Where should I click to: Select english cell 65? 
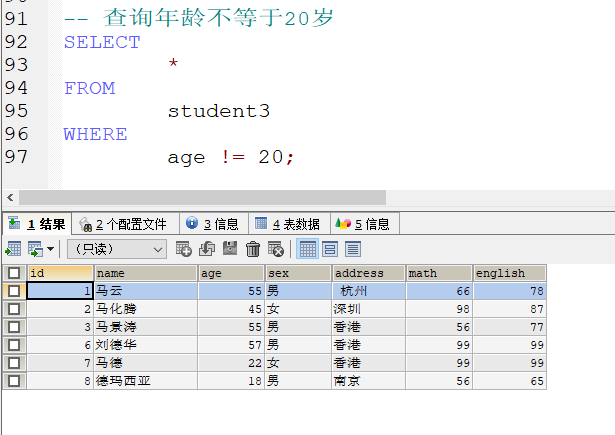509,381
